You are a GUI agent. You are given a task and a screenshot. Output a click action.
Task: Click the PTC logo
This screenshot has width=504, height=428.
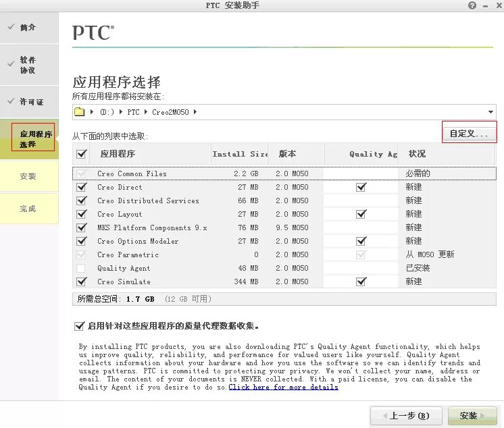[93, 32]
